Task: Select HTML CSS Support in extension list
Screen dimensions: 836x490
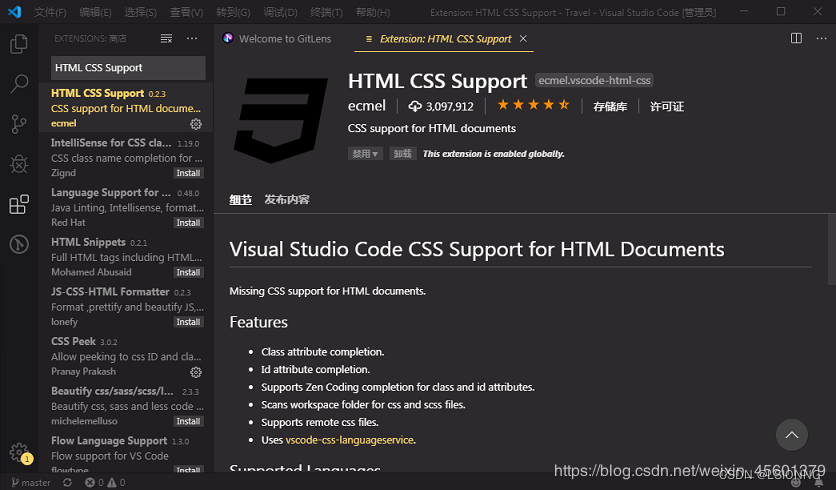Action: pos(126,108)
